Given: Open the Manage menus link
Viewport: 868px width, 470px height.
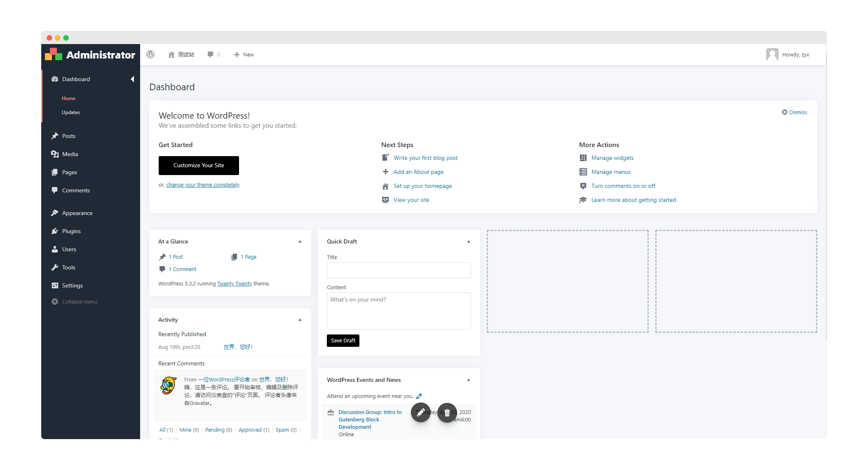Looking at the screenshot, I should [x=611, y=172].
